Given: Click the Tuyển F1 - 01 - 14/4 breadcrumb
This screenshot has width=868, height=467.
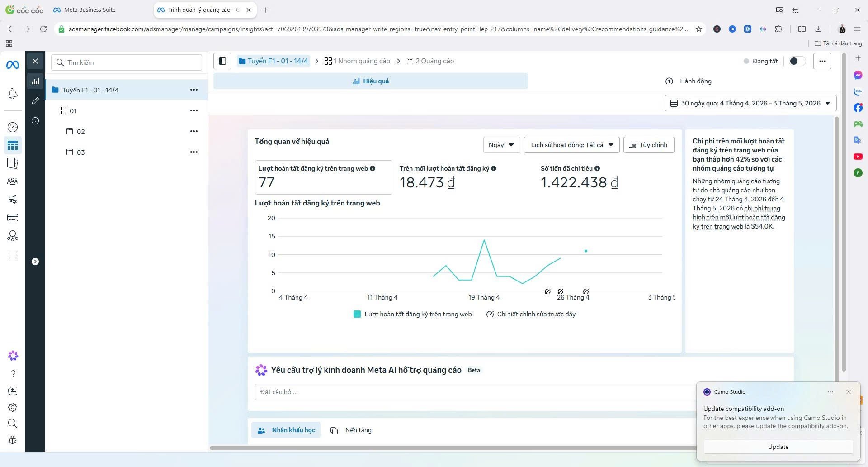Looking at the screenshot, I should [274, 61].
